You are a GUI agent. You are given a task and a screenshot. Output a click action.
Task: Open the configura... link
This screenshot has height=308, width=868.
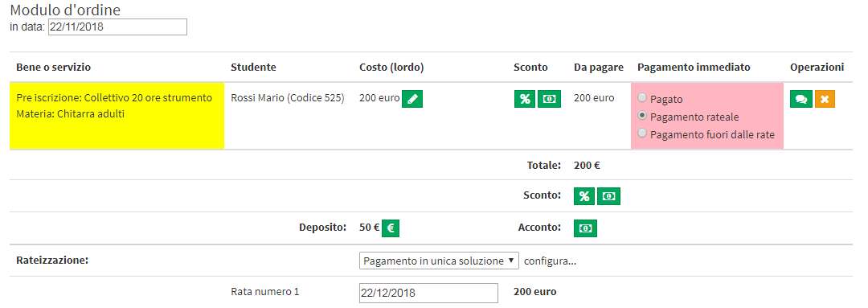(551, 261)
